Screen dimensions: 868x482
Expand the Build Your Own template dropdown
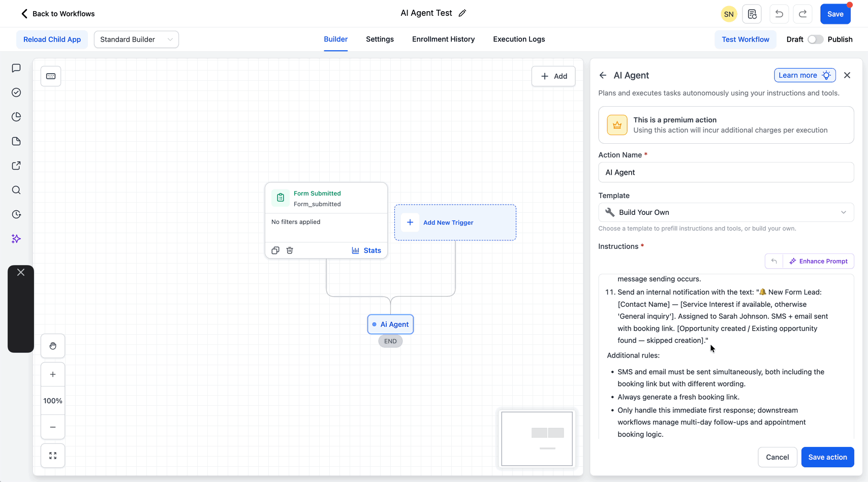[x=726, y=212]
